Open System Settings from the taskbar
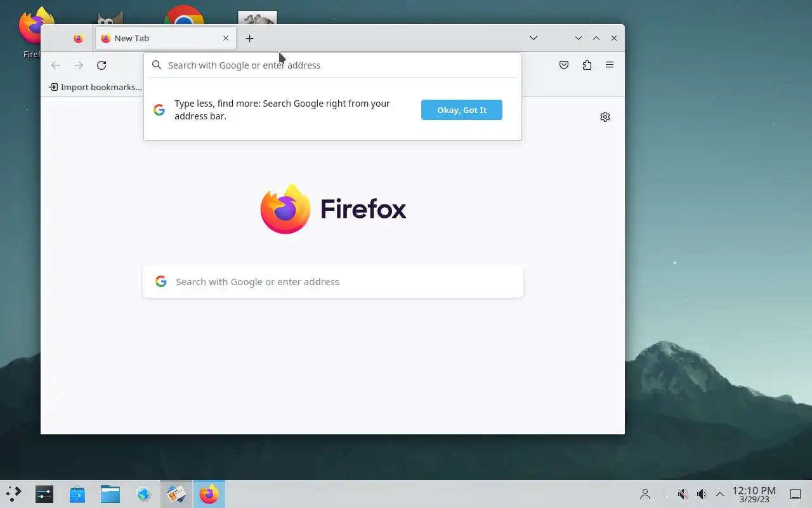 pos(44,494)
